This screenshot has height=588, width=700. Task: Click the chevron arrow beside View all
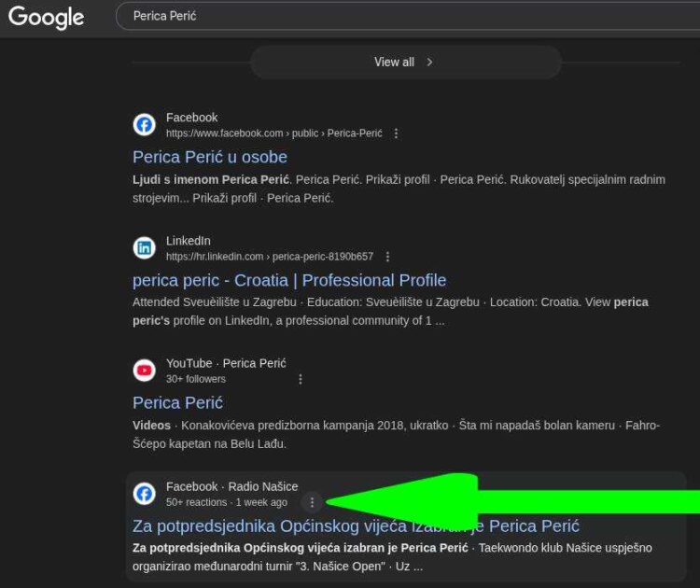pos(429,62)
